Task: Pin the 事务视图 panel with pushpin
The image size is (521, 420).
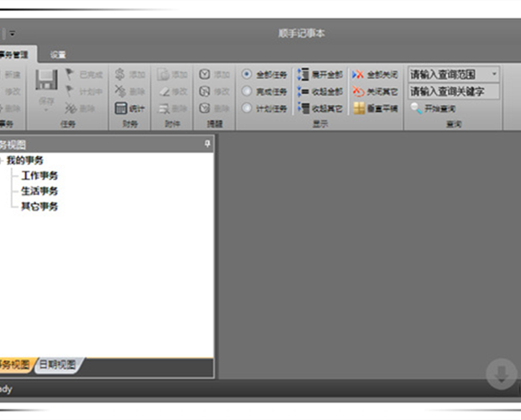Action: 208,144
